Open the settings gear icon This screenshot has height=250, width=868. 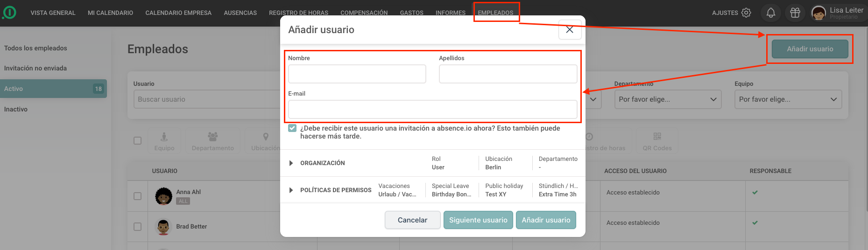[x=746, y=13]
